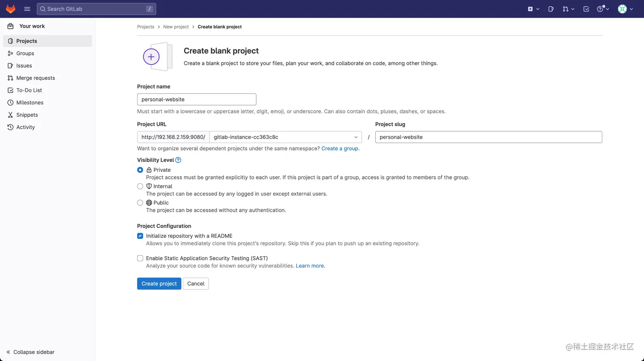Viewport: 644px width, 361px height.
Task: Uncheck Initialize repository with a README
Action: click(x=140, y=236)
